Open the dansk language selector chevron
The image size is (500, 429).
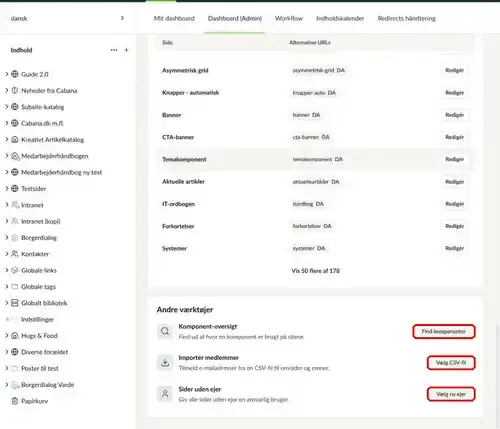click(x=122, y=18)
